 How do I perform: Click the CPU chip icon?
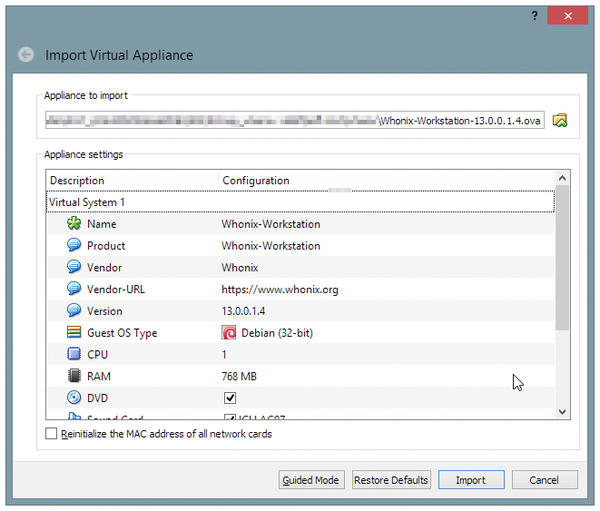coord(74,354)
